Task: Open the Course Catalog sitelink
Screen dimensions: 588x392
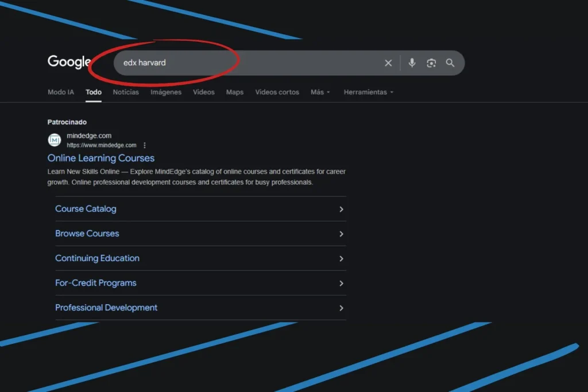Action: pyautogui.click(x=86, y=209)
